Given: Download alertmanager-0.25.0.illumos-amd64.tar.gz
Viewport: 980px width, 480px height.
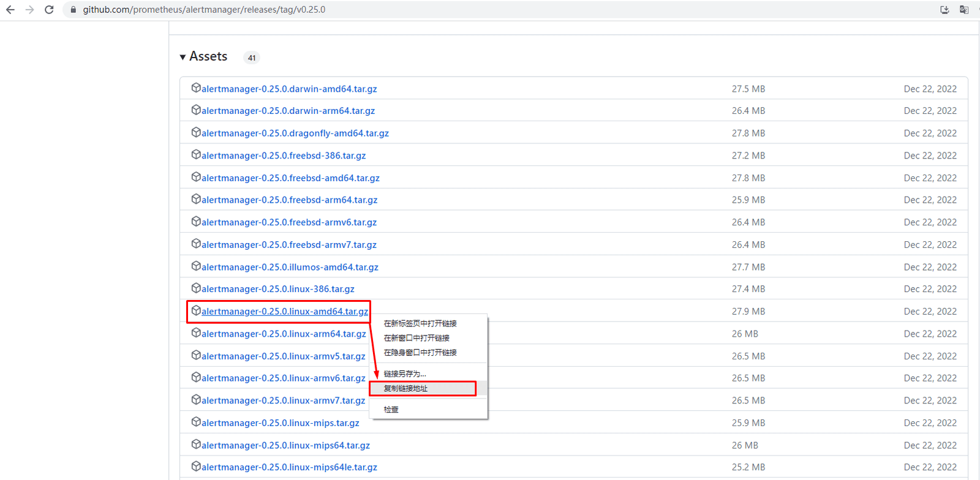Looking at the screenshot, I should 290,267.
